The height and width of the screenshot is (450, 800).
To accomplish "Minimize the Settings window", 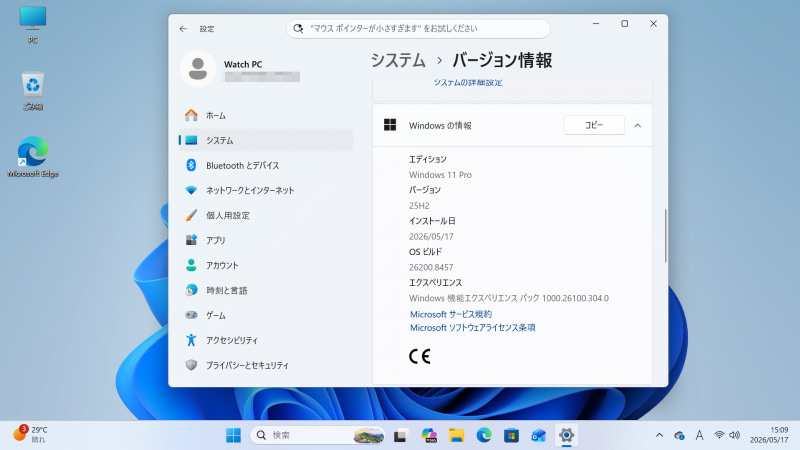I will [x=596, y=23].
